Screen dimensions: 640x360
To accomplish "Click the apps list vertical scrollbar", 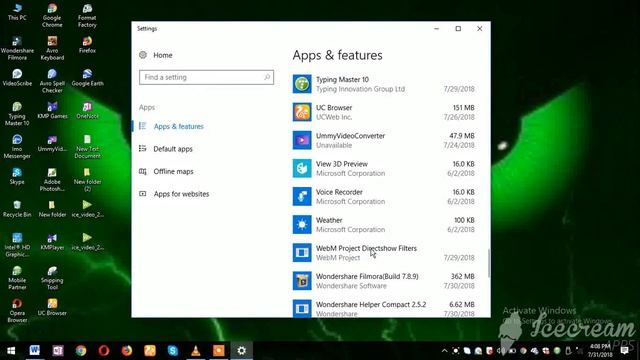I will point(488,262).
